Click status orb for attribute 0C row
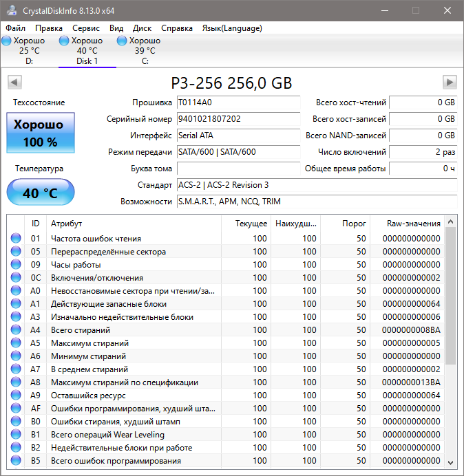This screenshot has height=476, width=464. tap(16, 278)
